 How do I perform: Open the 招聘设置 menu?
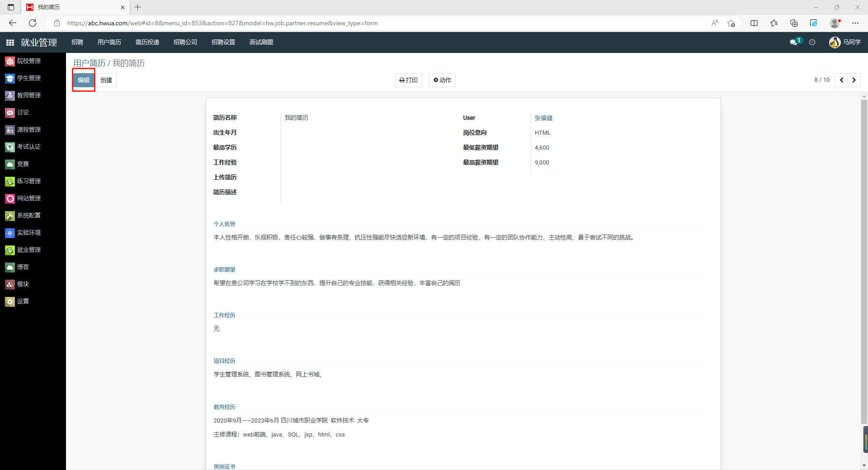pos(223,42)
